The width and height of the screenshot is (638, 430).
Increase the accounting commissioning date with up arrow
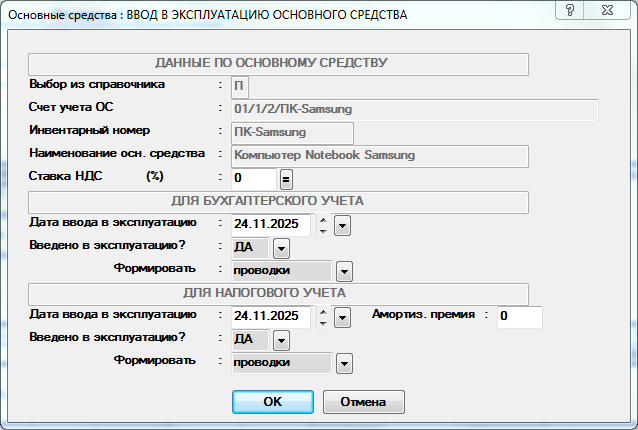pos(322,220)
